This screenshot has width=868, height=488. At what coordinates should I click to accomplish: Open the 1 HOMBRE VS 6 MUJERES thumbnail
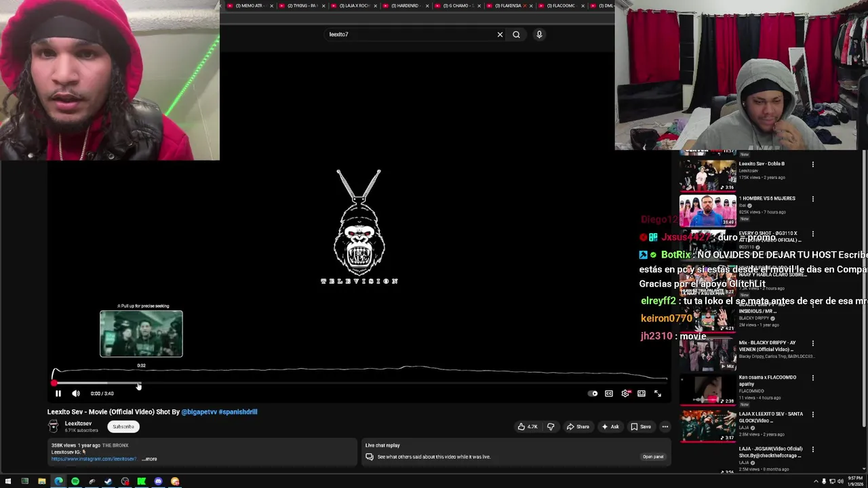pos(707,211)
